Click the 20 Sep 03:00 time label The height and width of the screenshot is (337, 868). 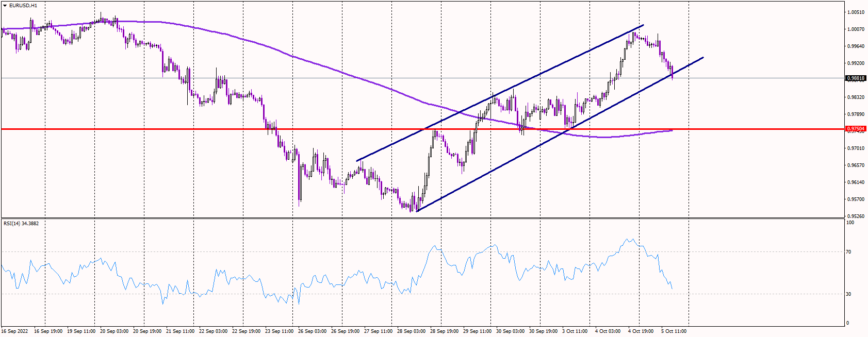click(114, 331)
